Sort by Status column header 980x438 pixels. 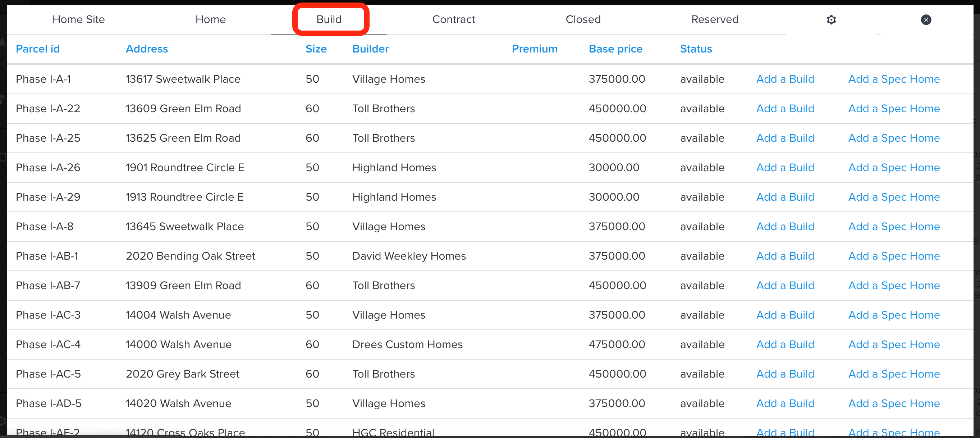coord(695,49)
